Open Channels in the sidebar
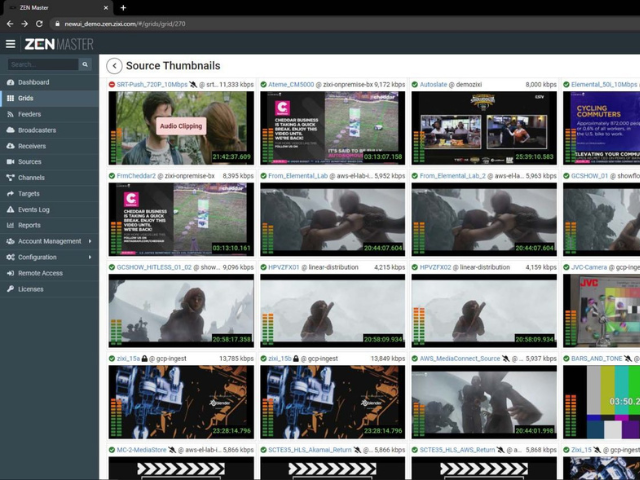 coord(49,178)
